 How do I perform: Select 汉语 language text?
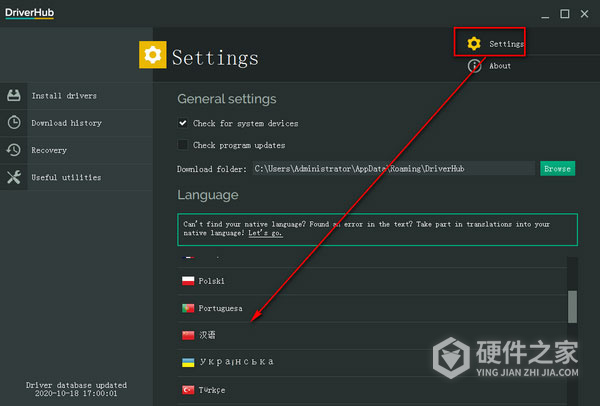[x=207, y=335]
